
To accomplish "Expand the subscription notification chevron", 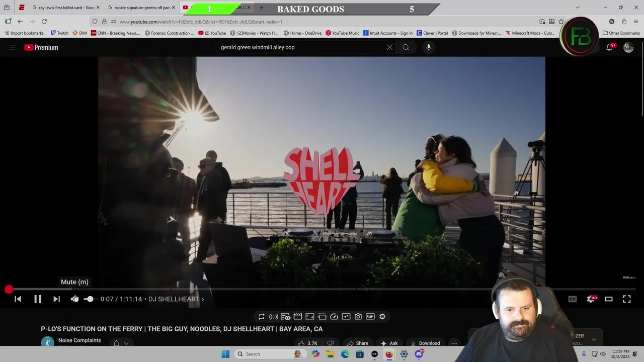I will click(126, 343).
